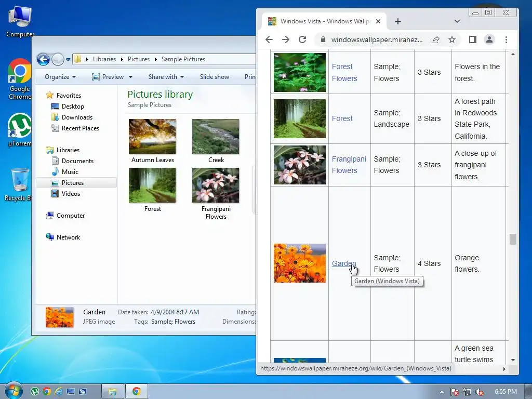Click the Explorer back arrow button
This screenshot has height=399, width=532.
(43, 59)
